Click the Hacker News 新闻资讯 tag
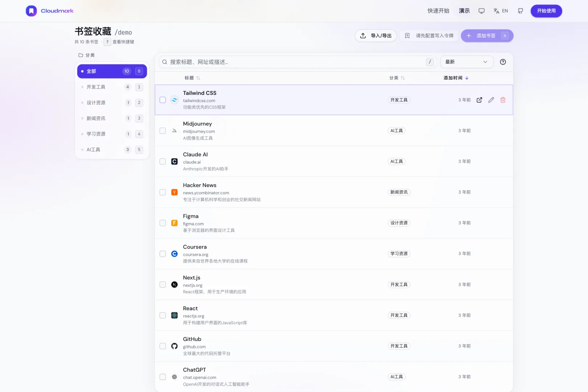This screenshot has height=392, width=588. (x=399, y=192)
